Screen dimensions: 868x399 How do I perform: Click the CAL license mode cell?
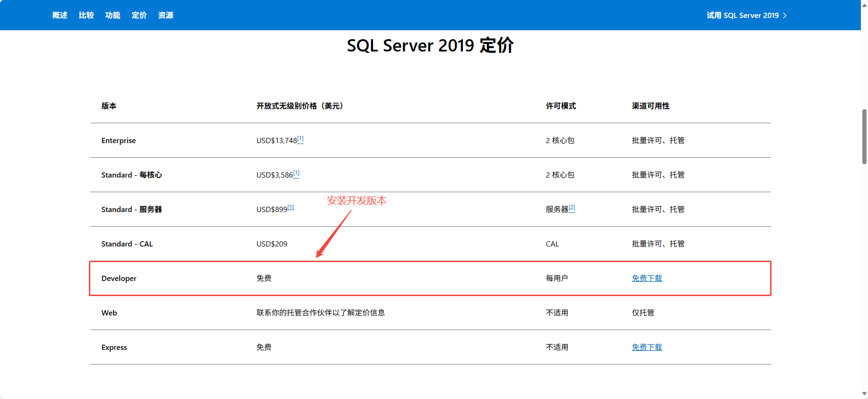(x=552, y=244)
